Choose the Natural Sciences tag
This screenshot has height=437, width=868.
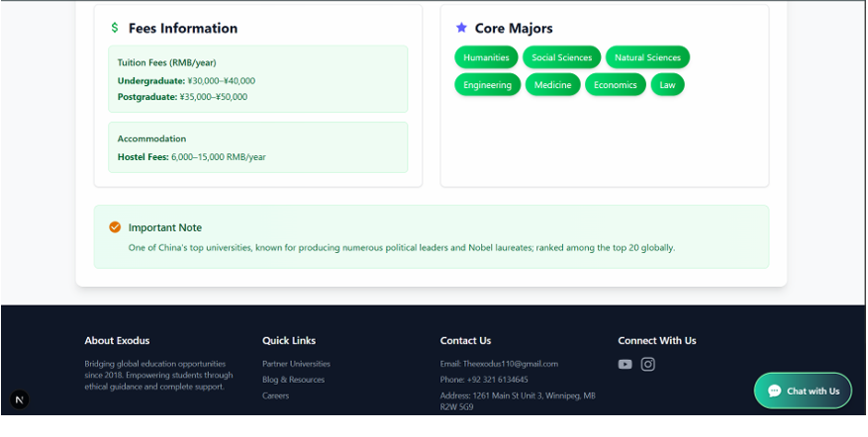coord(647,57)
